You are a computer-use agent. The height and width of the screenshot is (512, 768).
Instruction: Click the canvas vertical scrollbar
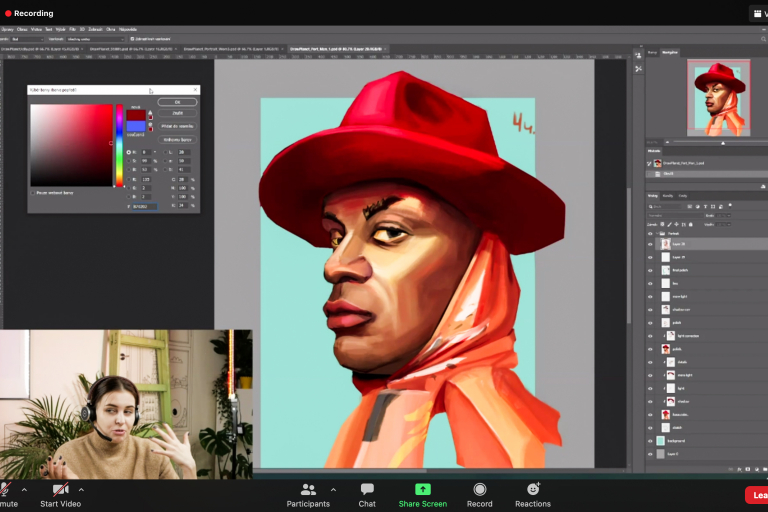coord(628,256)
